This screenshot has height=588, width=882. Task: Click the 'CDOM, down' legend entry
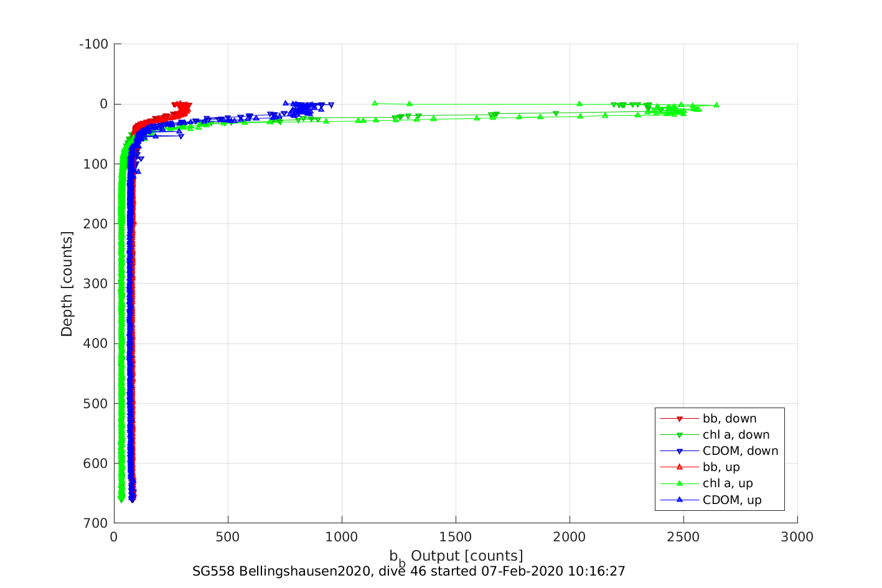tap(719, 451)
